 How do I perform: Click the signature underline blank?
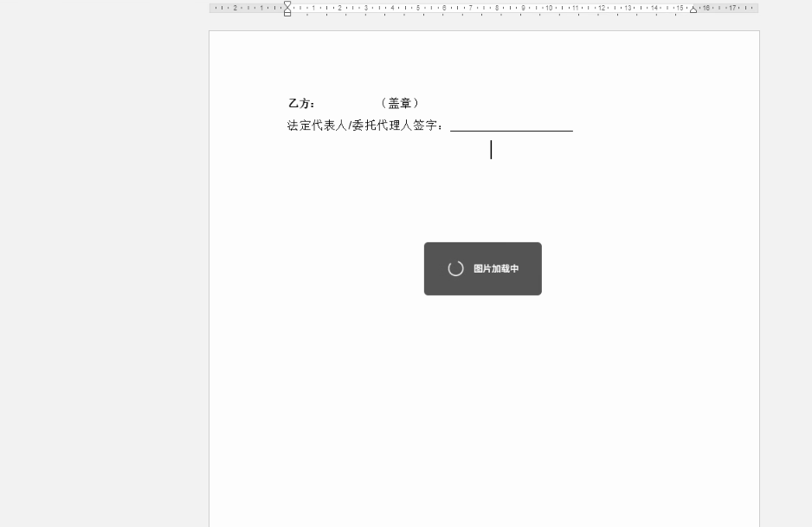(512, 131)
